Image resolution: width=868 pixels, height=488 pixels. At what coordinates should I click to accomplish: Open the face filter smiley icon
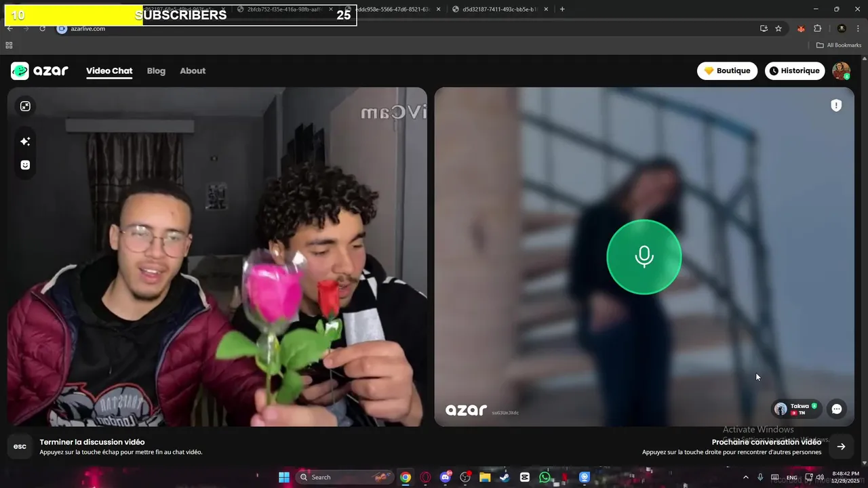point(25,165)
